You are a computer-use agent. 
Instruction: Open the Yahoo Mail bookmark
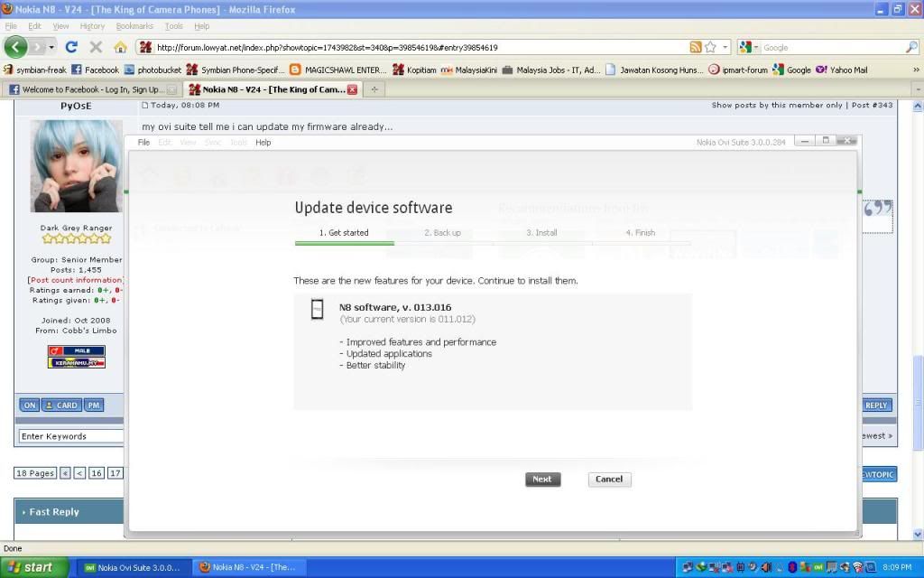pos(842,70)
